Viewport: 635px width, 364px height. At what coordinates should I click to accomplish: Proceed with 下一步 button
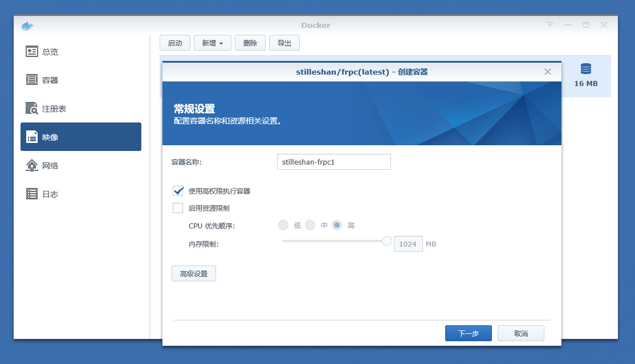click(469, 333)
